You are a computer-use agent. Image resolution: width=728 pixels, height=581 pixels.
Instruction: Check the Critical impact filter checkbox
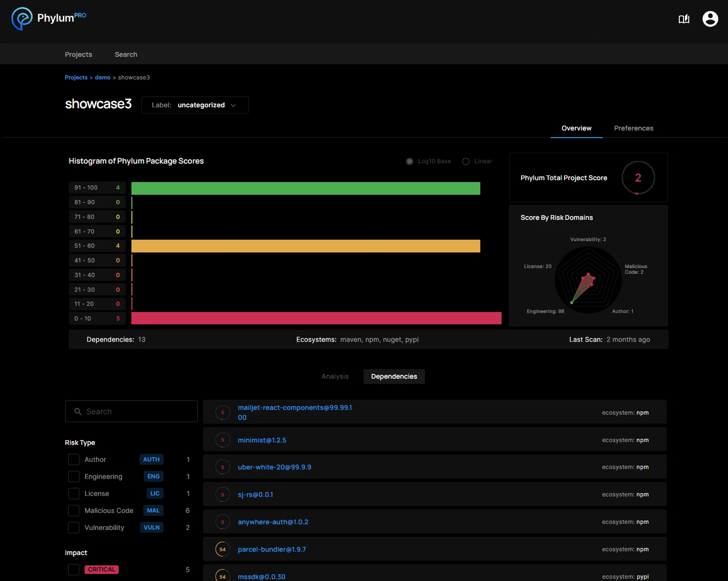click(74, 570)
